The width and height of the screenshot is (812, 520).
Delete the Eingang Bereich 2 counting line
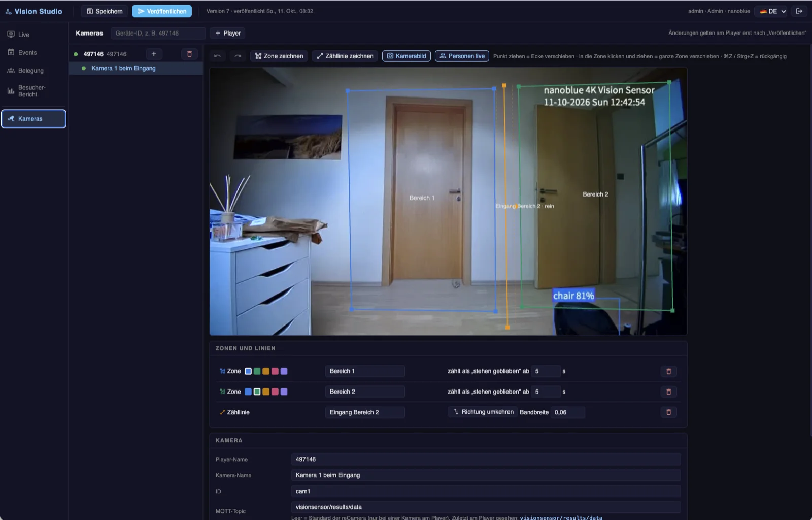668,412
